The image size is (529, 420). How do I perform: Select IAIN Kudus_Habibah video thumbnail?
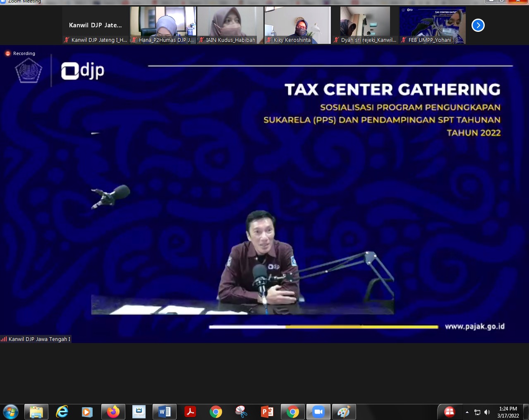pos(230,25)
